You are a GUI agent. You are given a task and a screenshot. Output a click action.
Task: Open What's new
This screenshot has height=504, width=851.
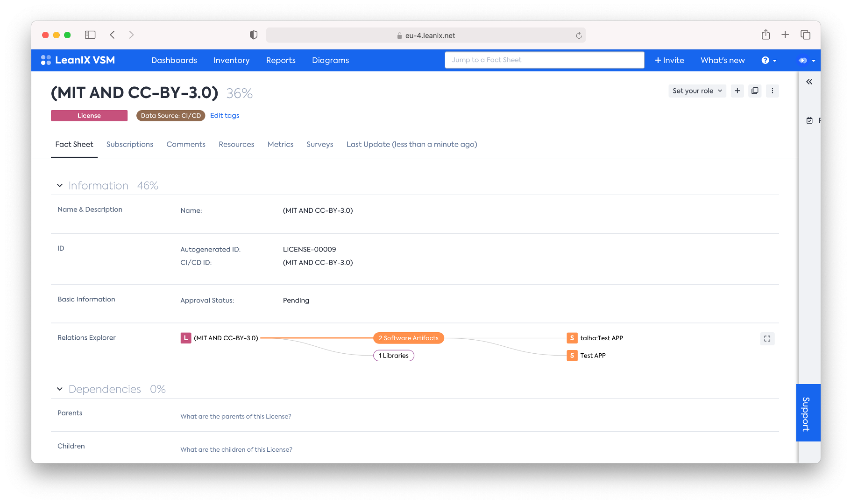pos(723,60)
